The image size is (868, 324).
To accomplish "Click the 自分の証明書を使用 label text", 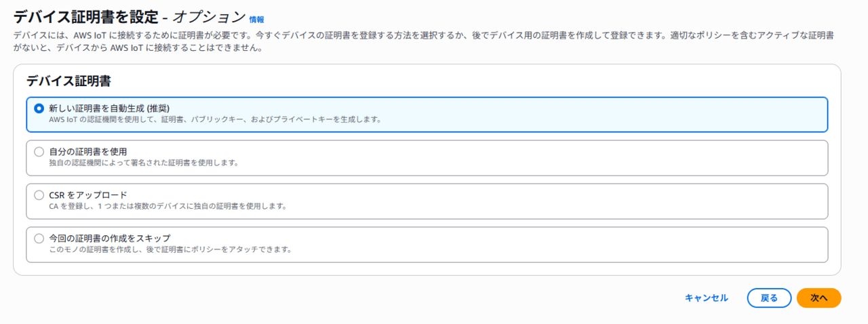I will pyautogui.click(x=88, y=152).
